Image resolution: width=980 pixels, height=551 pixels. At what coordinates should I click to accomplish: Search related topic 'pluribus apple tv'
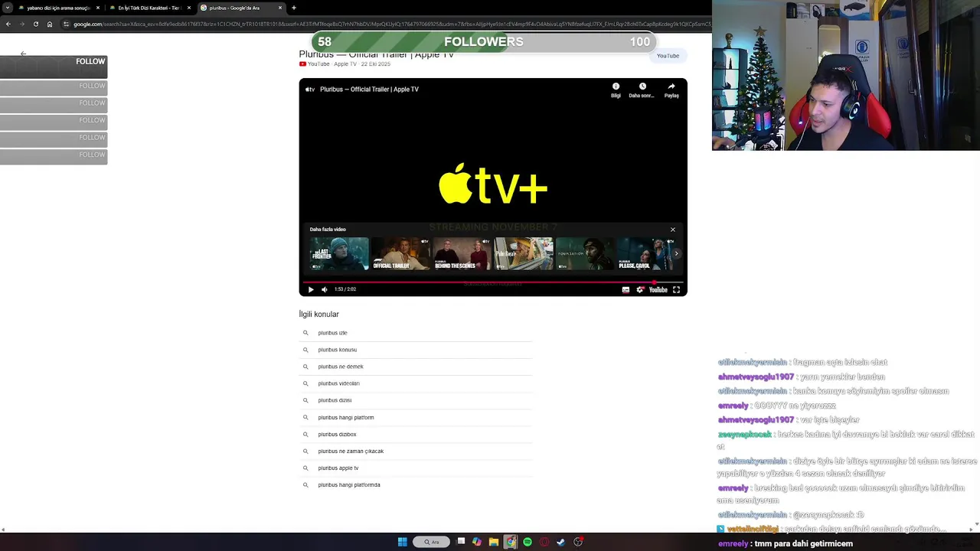coord(416,468)
